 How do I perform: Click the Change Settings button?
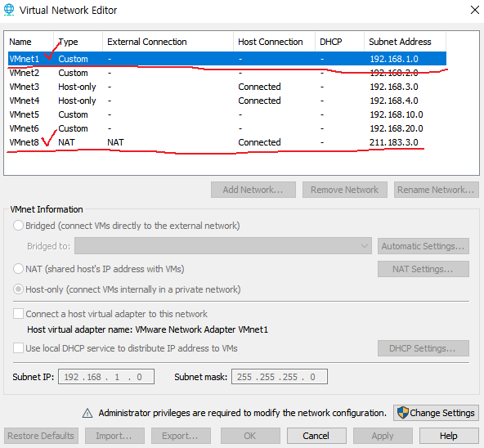pos(436,413)
